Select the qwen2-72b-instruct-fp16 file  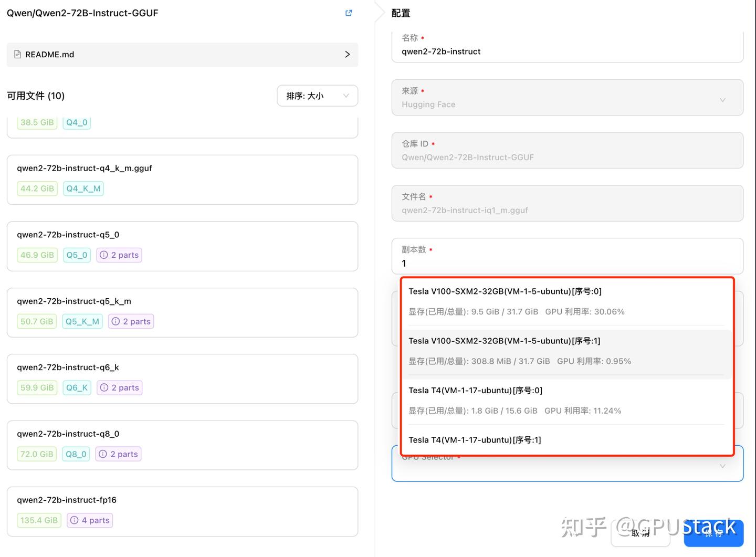point(182,511)
